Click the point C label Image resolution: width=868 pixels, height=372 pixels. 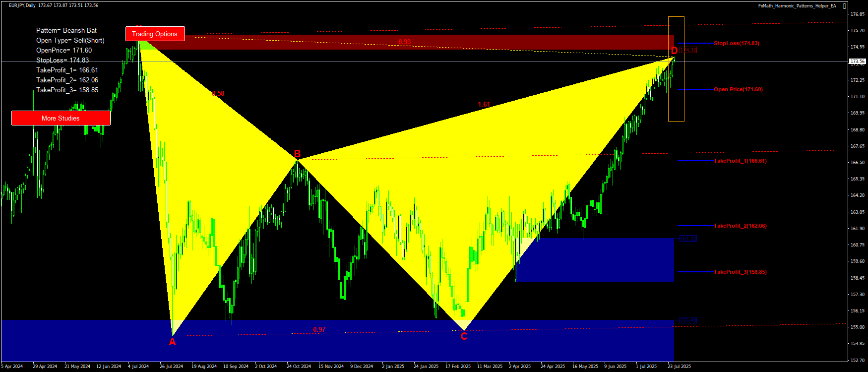464,336
